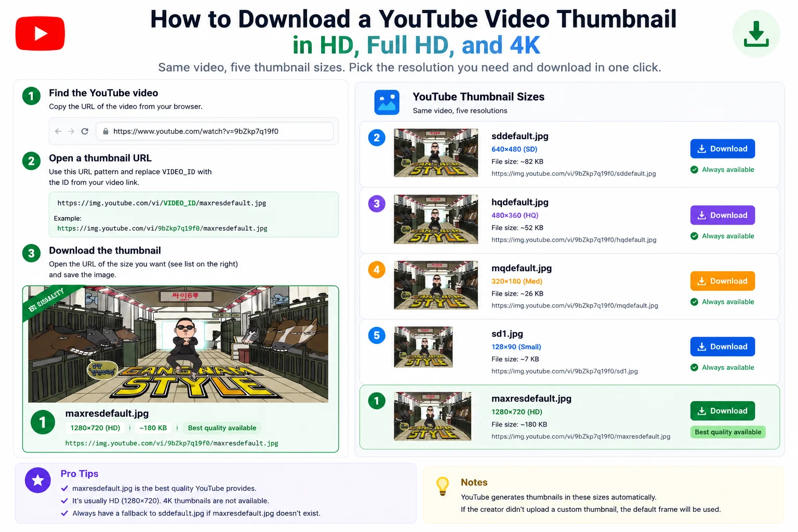Viewport: 798px width, 532px height.
Task: Click the Best quality available badge under Download
Action: (728, 432)
